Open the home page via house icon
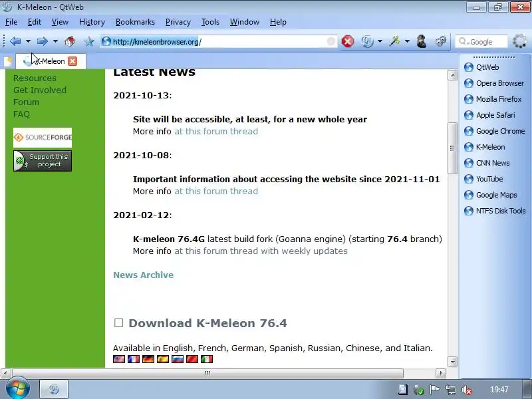The image size is (532, 399). click(x=70, y=41)
